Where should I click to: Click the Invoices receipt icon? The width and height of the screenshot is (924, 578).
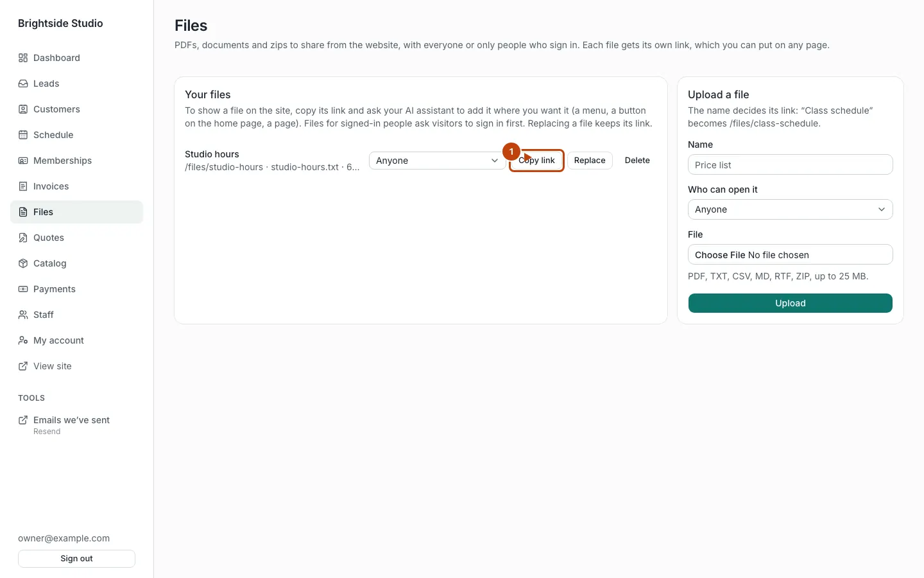[23, 186]
